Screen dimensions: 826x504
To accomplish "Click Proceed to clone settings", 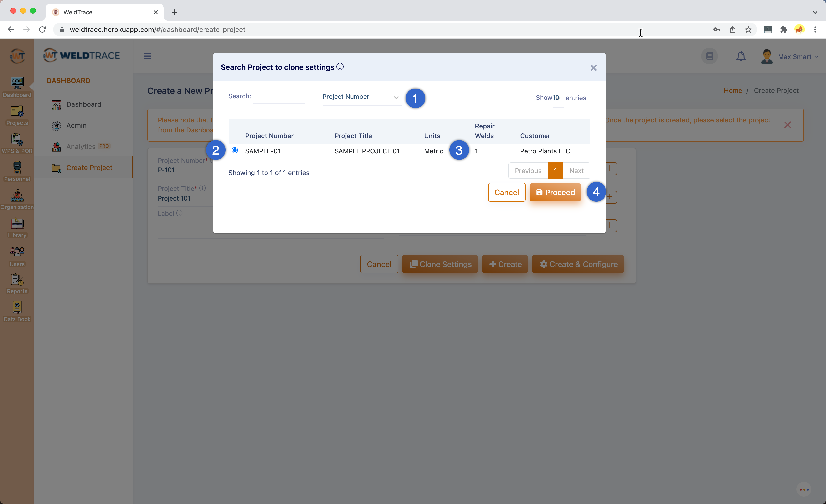I will point(555,192).
